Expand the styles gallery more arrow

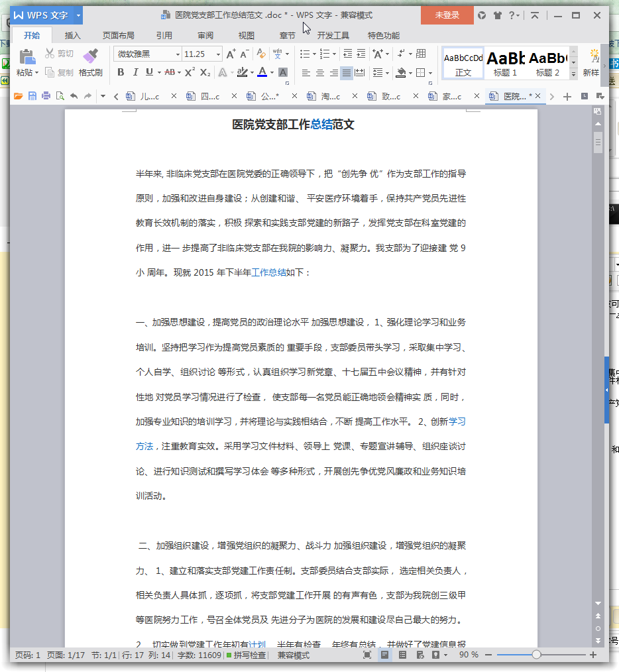point(573,74)
